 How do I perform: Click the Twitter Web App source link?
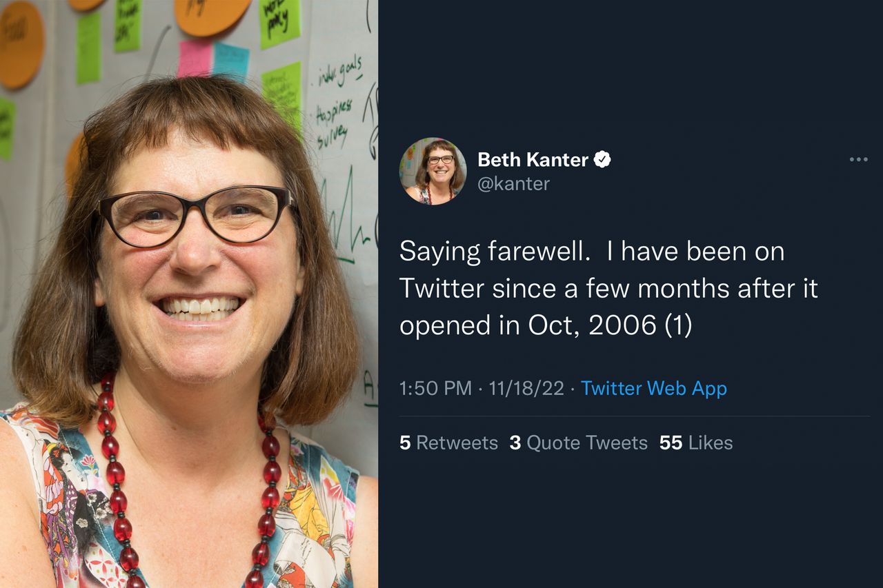click(653, 388)
